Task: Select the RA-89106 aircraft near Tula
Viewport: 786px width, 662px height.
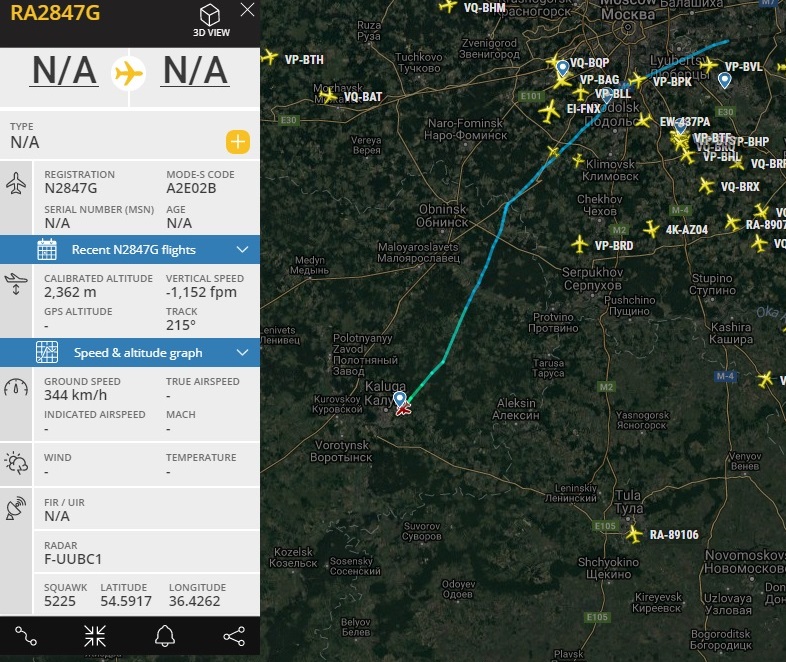Action: 633,535
